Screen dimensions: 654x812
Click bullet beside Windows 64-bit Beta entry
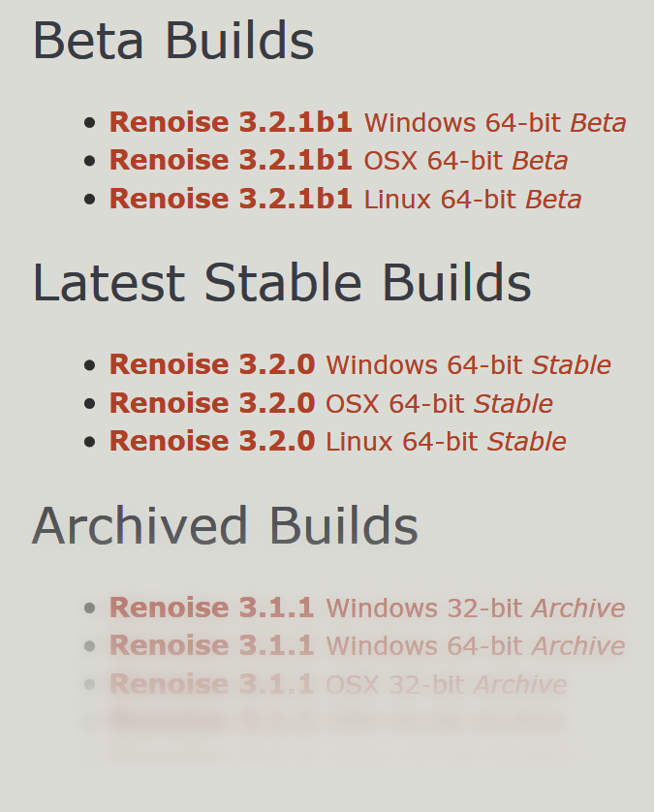click(x=89, y=123)
